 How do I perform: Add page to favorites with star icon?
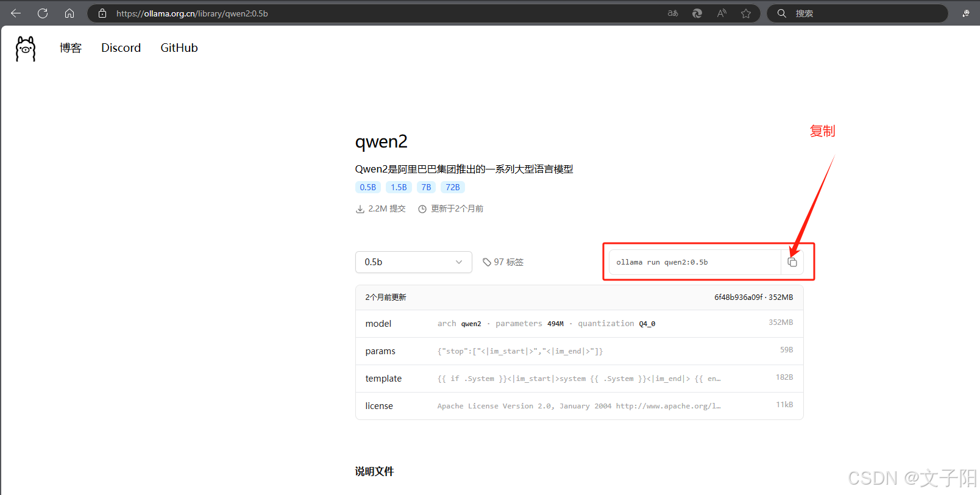coord(746,13)
